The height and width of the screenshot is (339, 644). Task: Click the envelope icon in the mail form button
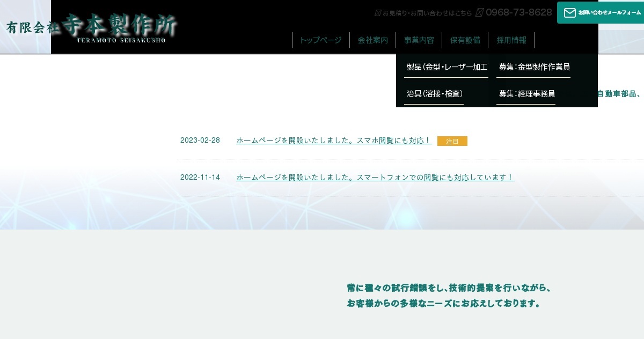point(569,13)
